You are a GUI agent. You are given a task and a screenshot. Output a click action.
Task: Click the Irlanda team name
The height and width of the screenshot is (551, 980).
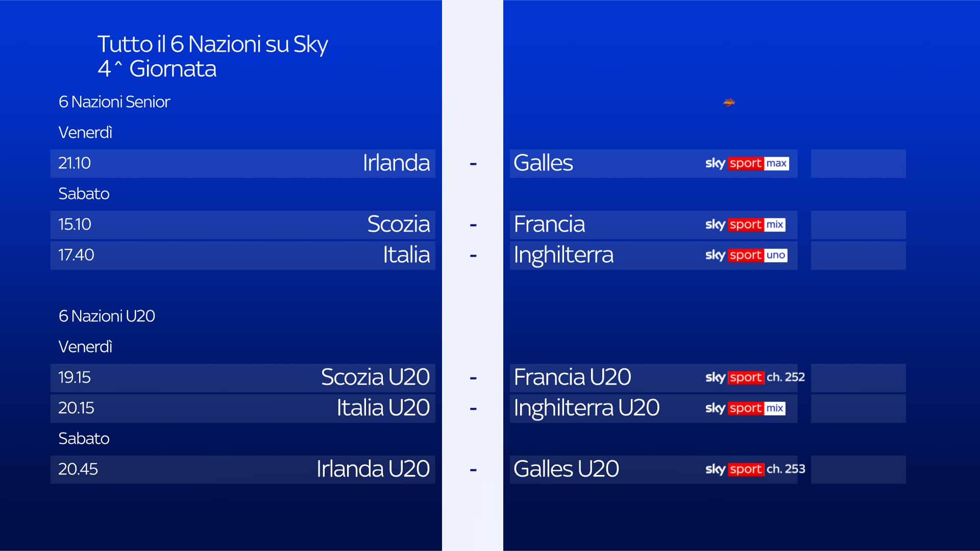click(x=396, y=163)
